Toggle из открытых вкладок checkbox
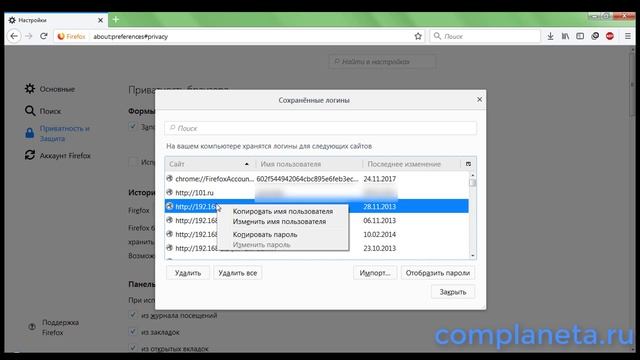 click(x=132, y=348)
